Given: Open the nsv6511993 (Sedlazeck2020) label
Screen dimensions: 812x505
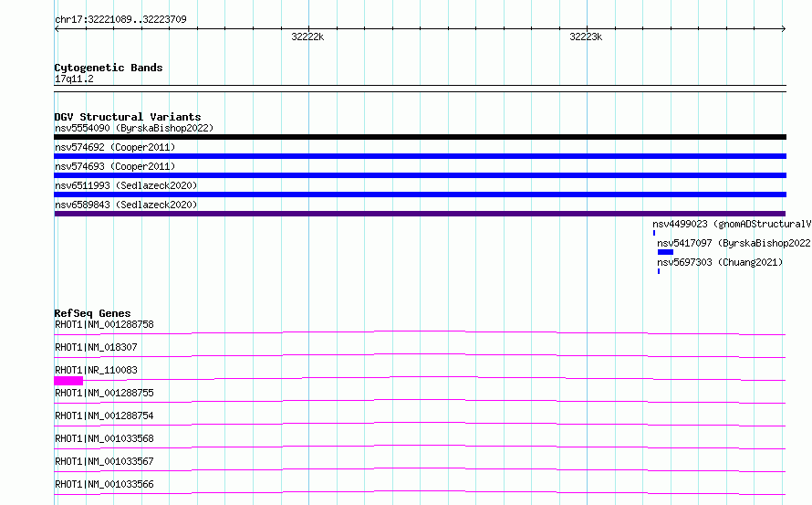Looking at the screenshot, I should (126, 185).
